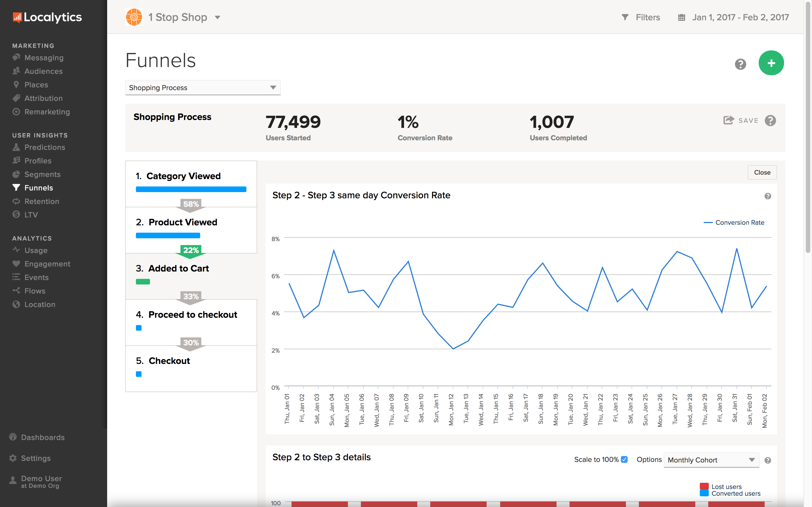Click the calendar date range icon
The image size is (812, 507).
click(x=681, y=17)
